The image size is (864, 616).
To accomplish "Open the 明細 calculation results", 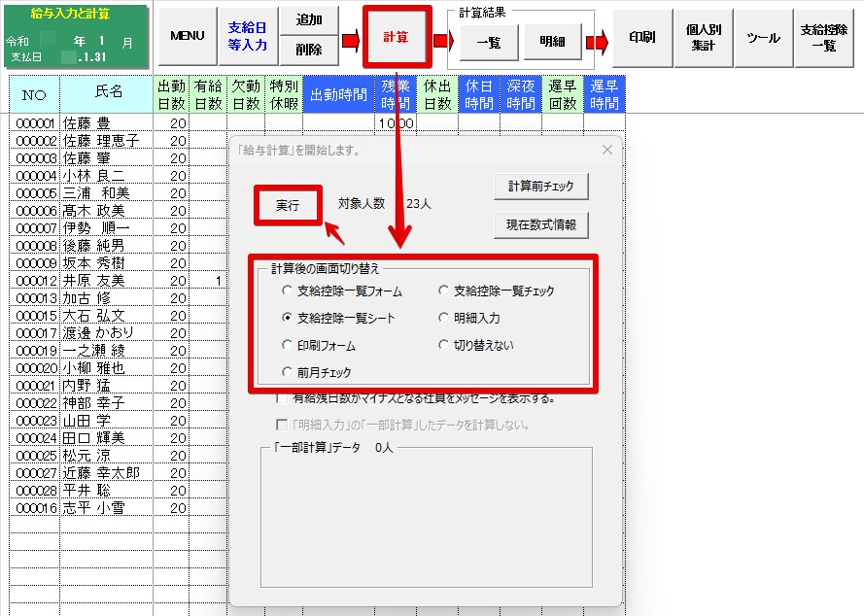I will coord(552,42).
